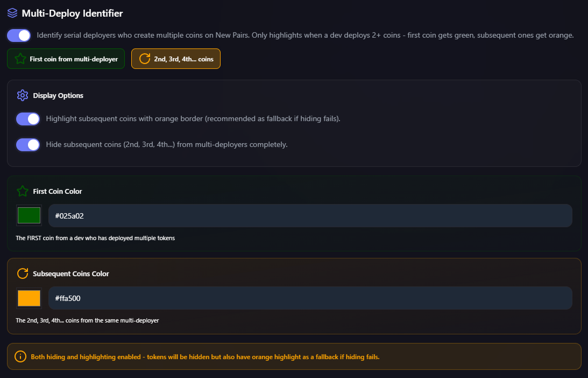Open the green First Coin color swatch
This screenshot has height=378, width=588.
tap(29, 215)
